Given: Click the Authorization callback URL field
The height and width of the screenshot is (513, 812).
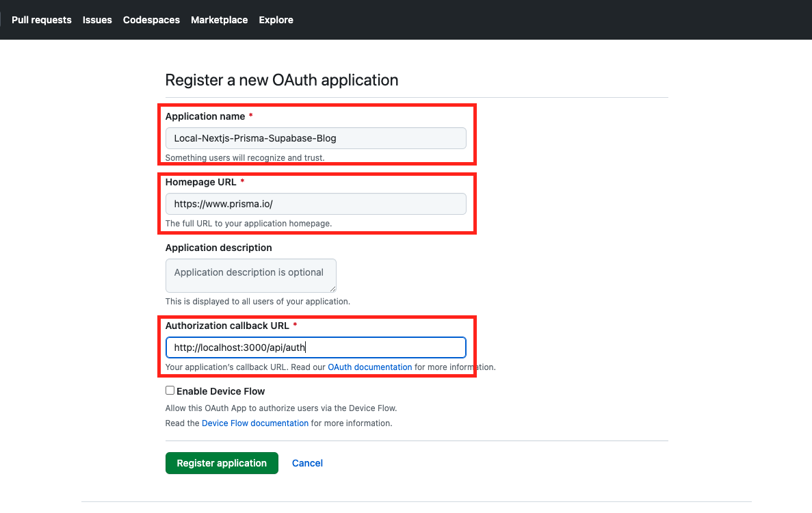Looking at the screenshot, I should click(316, 347).
